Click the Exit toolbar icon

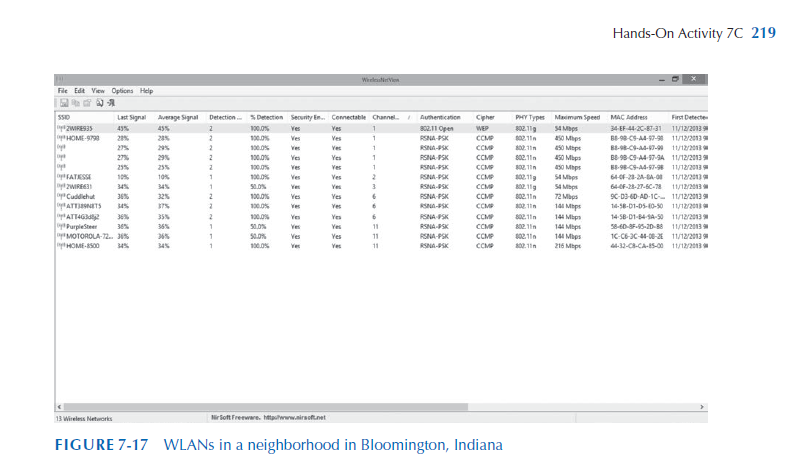(111, 103)
